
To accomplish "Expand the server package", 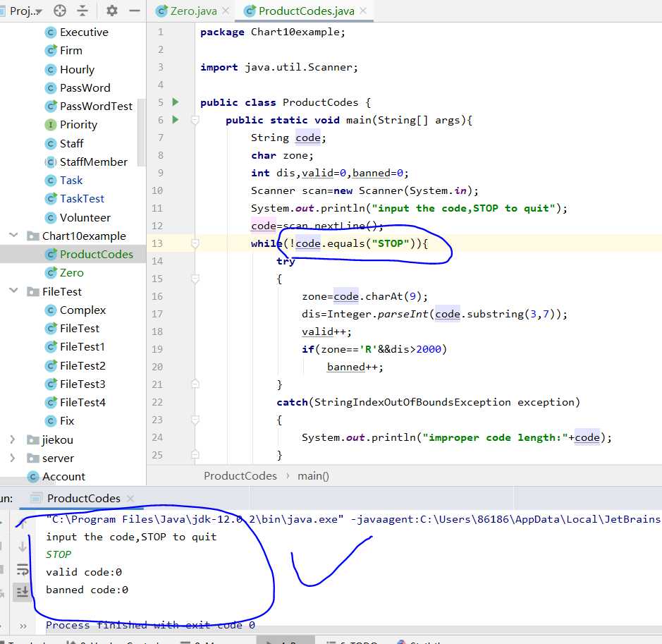I will [x=13, y=458].
